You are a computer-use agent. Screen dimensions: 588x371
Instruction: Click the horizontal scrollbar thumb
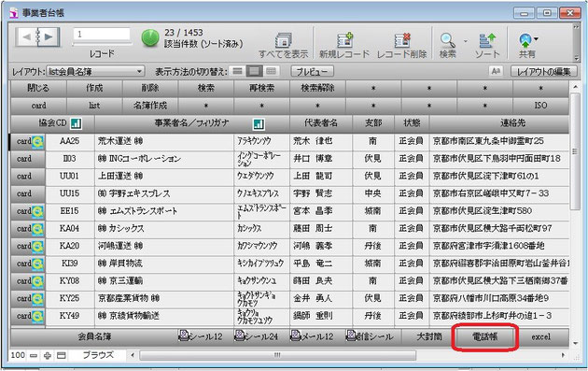[x=277, y=355]
